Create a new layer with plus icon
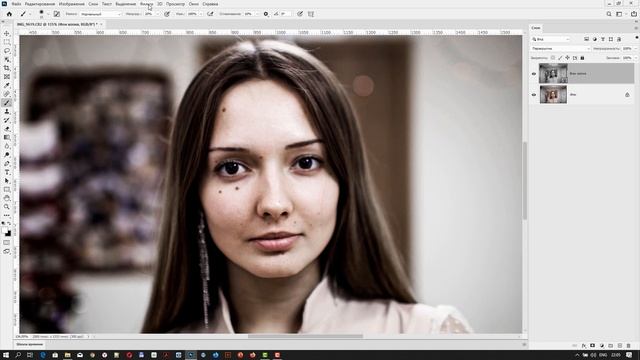This screenshot has width=640, height=360. click(620, 346)
